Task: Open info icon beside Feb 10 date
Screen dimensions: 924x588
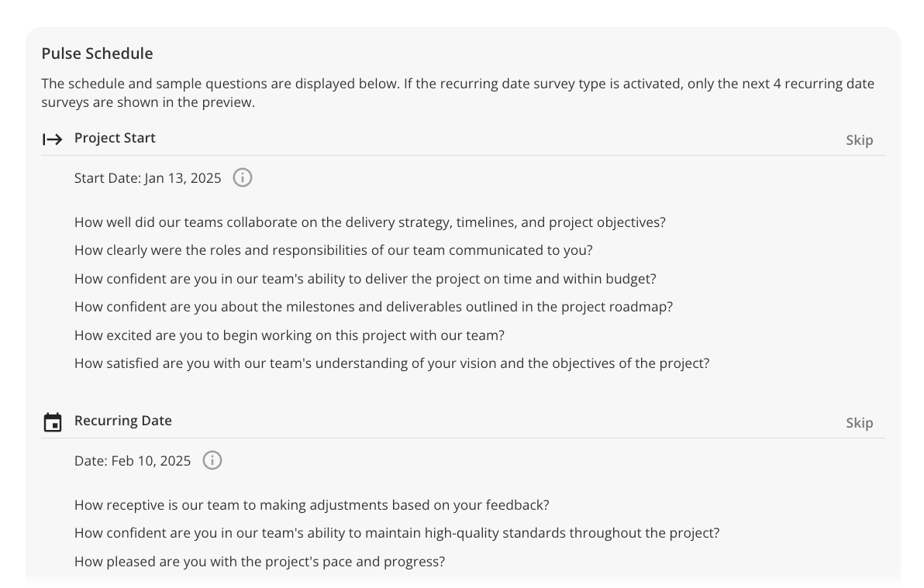Action: 212,460
